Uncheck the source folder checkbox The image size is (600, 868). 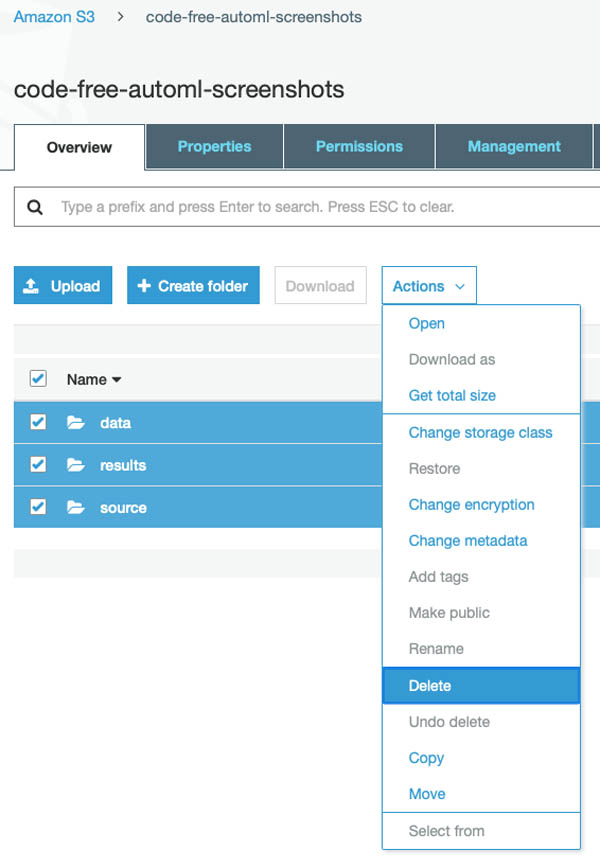[x=38, y=507]
